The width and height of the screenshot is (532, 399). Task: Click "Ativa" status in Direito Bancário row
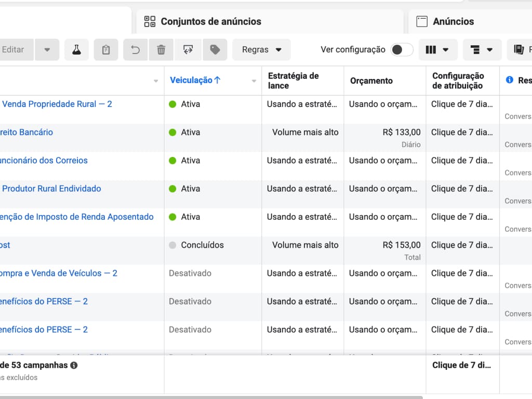191,132
